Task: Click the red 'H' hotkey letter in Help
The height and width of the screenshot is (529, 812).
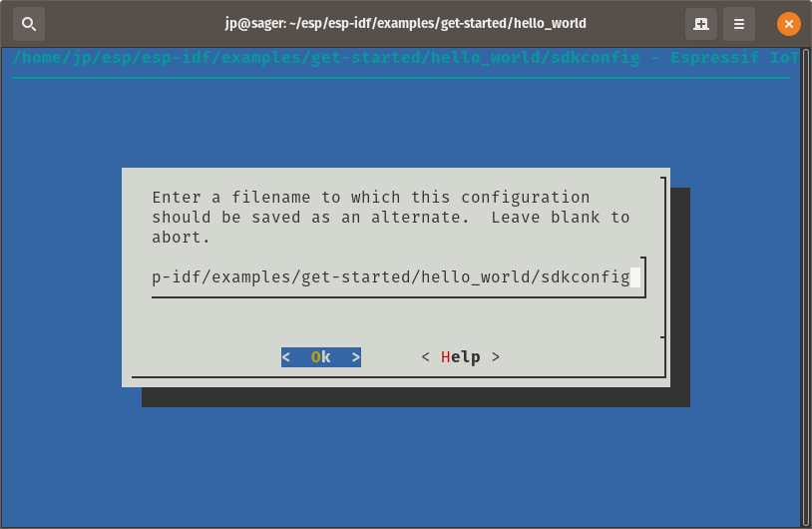Action: tap(445, 357)
